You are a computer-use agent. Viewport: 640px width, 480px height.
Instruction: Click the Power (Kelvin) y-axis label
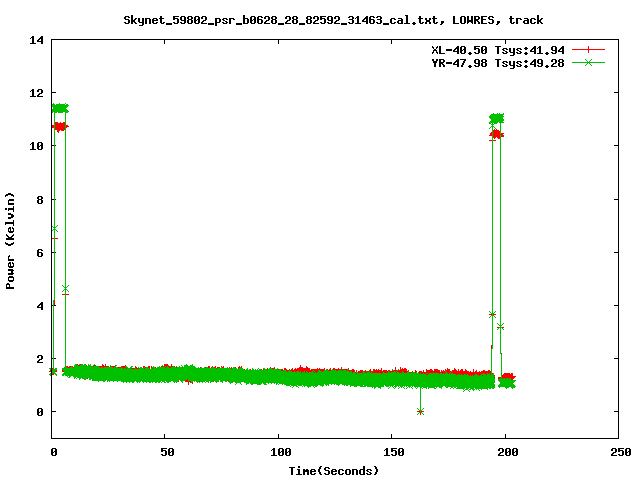10,241
